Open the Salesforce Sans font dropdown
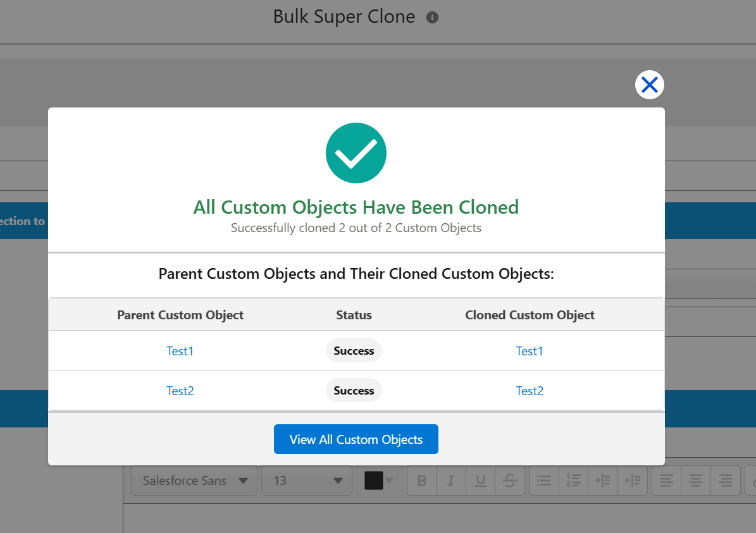This screenshot has width=756, height=533. (194, 481)
